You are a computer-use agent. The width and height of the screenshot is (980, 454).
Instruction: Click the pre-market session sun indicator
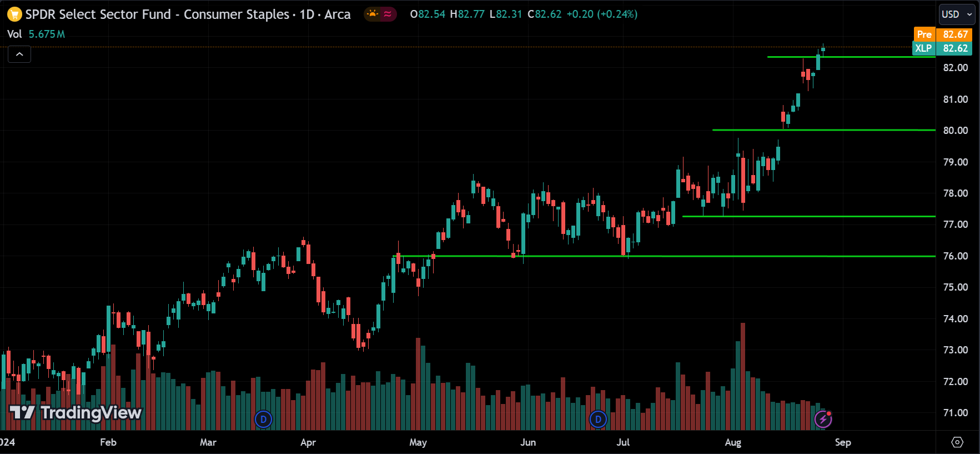(x=373, y=14)
